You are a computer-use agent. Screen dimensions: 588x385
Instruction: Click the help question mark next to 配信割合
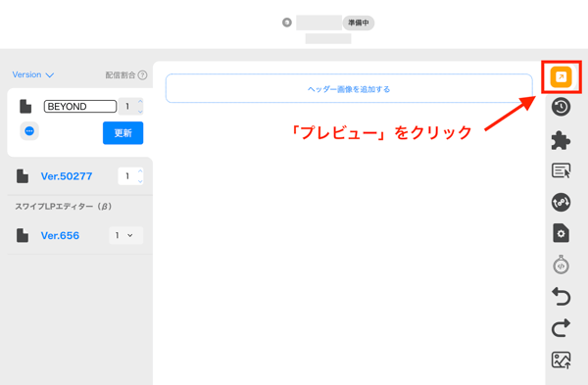pos(142,75)
